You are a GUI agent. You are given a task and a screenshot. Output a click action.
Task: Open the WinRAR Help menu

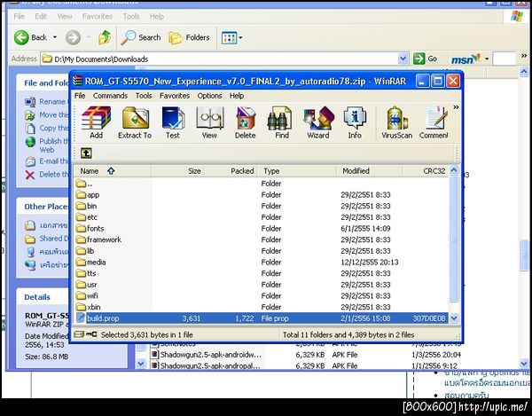[237, 96]
